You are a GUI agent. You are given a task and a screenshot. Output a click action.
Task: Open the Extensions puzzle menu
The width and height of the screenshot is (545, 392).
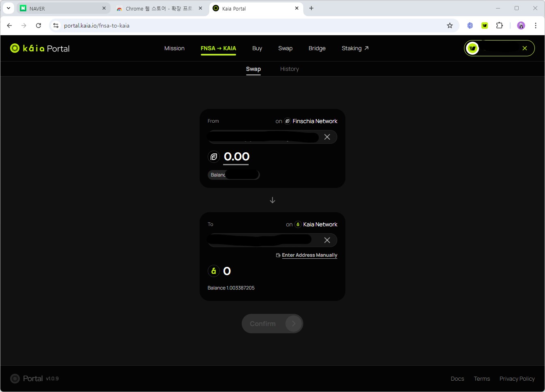(x=499, y=26)
